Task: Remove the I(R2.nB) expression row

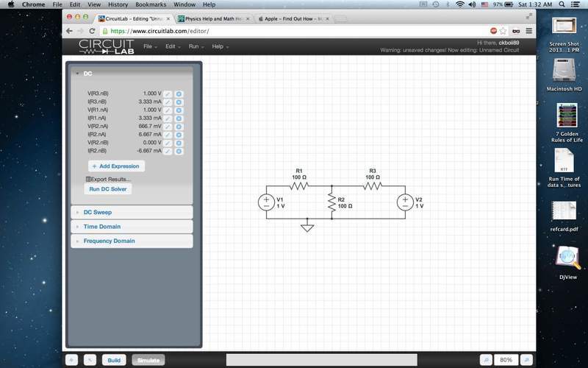Action: 179,151
